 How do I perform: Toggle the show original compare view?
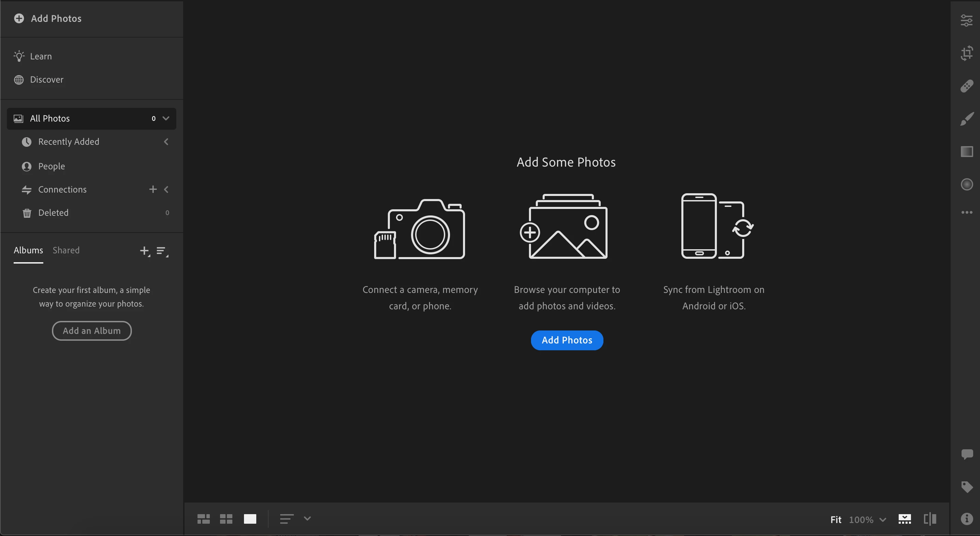point(930,519)
